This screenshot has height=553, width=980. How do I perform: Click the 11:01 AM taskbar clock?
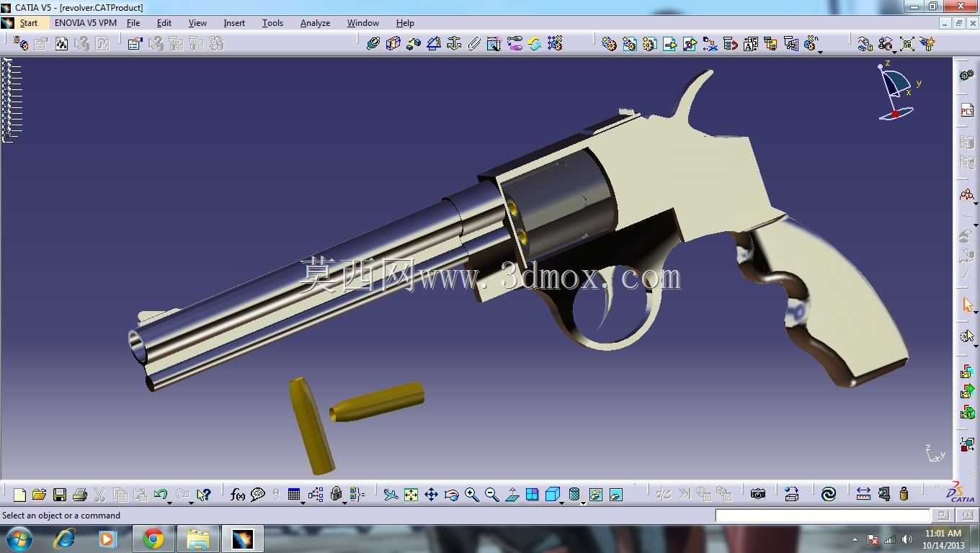coord(943,534)
